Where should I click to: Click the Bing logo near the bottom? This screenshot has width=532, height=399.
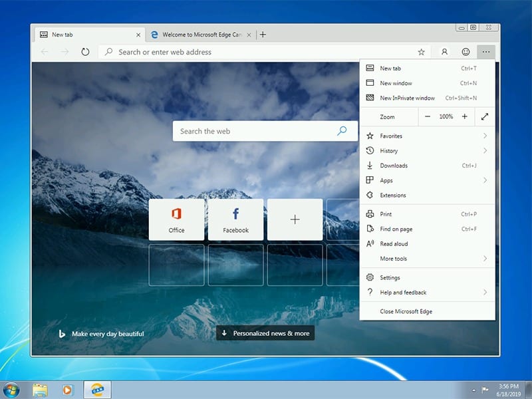click(x=63, y=334)
